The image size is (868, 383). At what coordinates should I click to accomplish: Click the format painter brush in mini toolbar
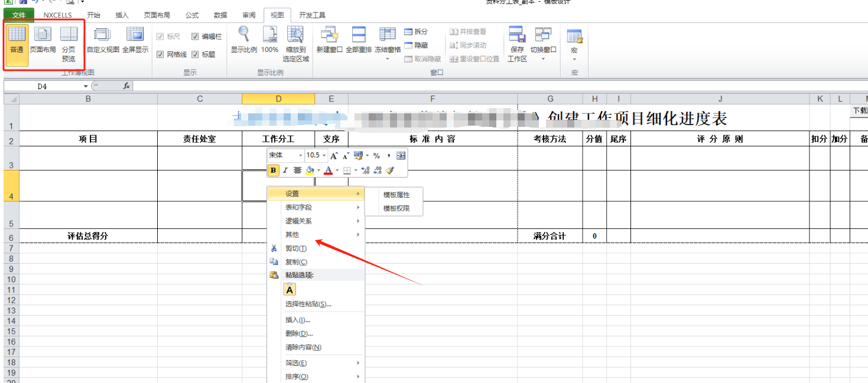(389, 171)
